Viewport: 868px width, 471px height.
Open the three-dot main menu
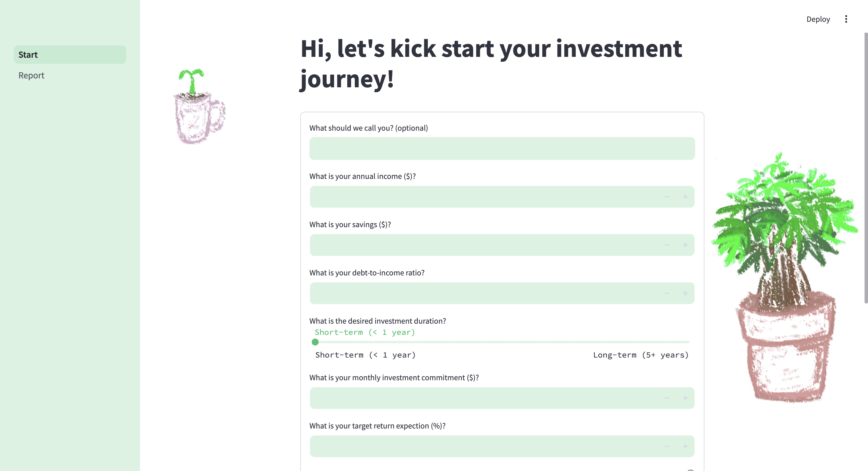coord(846,19)
